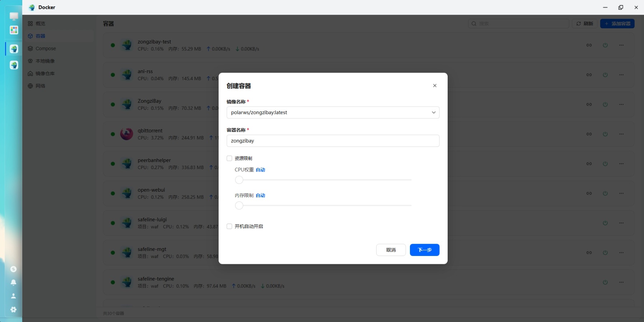644x322 pixels.
Task: Click power icon for peerbanhelper
Action: tap(605, 164)
